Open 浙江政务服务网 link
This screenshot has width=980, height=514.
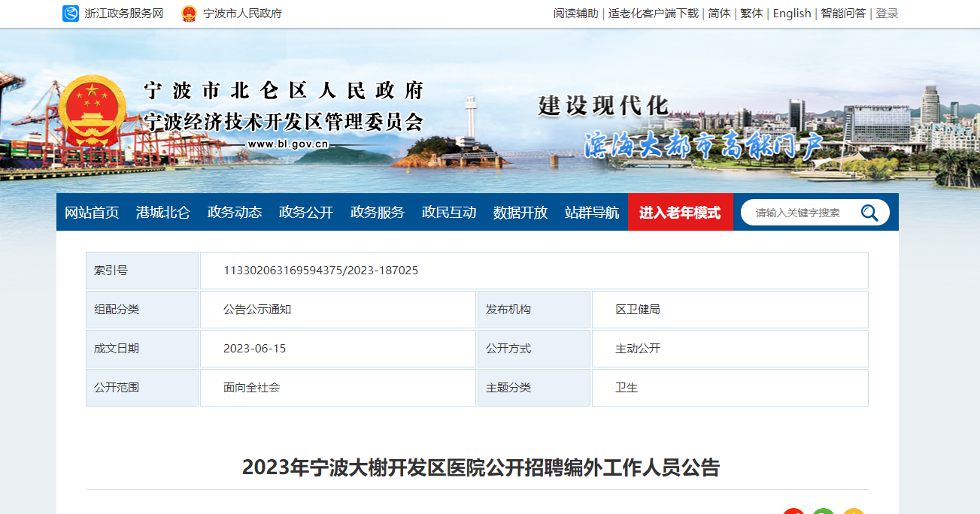124,14
